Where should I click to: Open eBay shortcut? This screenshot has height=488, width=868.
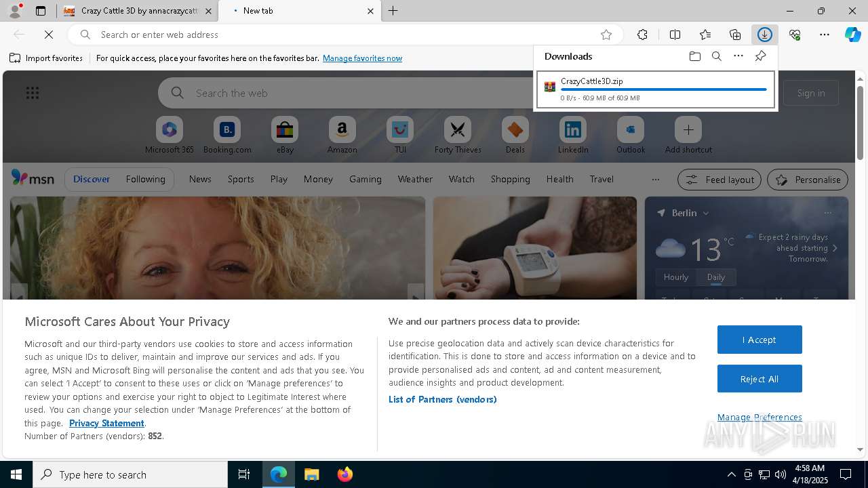coord(285,136)
